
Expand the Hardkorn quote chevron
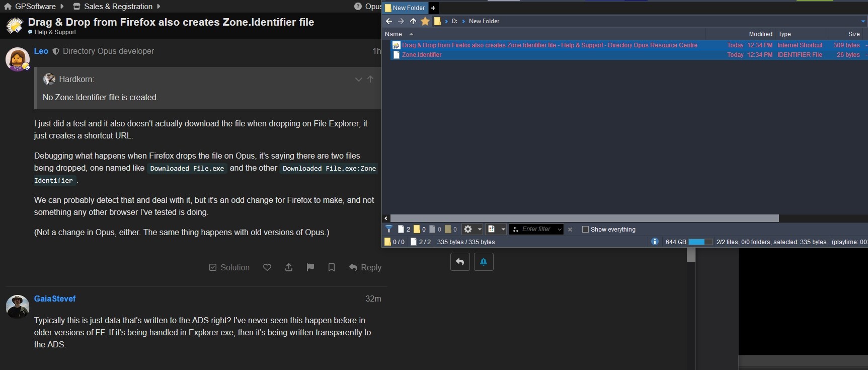(x=358, y=80)
